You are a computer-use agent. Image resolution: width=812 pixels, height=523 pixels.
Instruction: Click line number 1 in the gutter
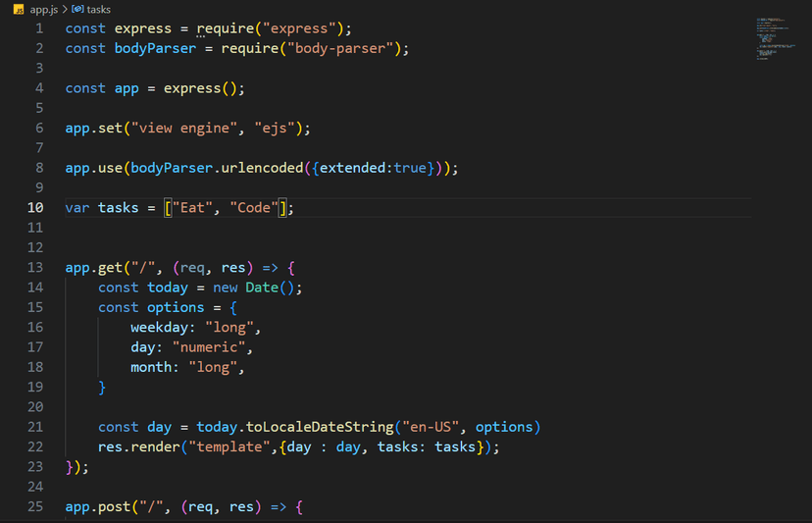click(39, 28)
